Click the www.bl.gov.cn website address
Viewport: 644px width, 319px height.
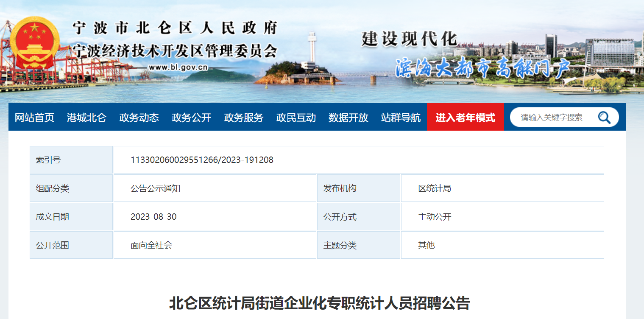point(178,67)
